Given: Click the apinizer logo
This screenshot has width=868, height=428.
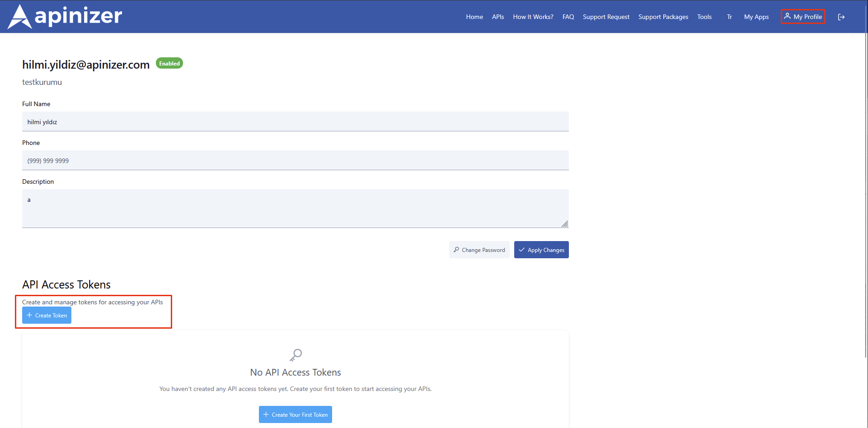Looking at the screenshot, I should (x=65, y=17).
